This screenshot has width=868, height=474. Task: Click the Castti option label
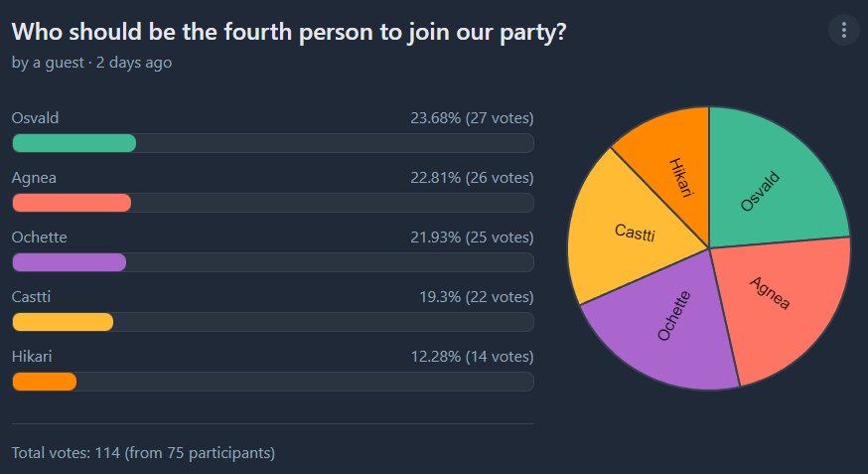coord(31,297)
